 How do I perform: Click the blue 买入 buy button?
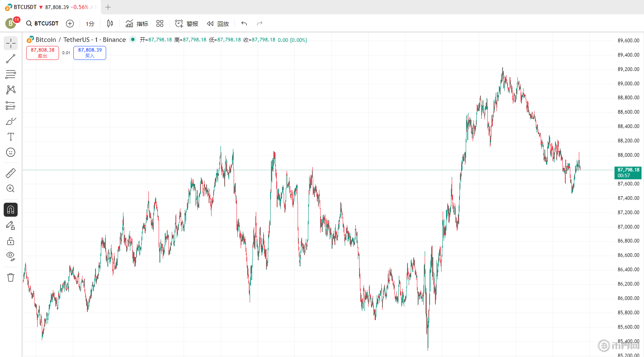90,53
